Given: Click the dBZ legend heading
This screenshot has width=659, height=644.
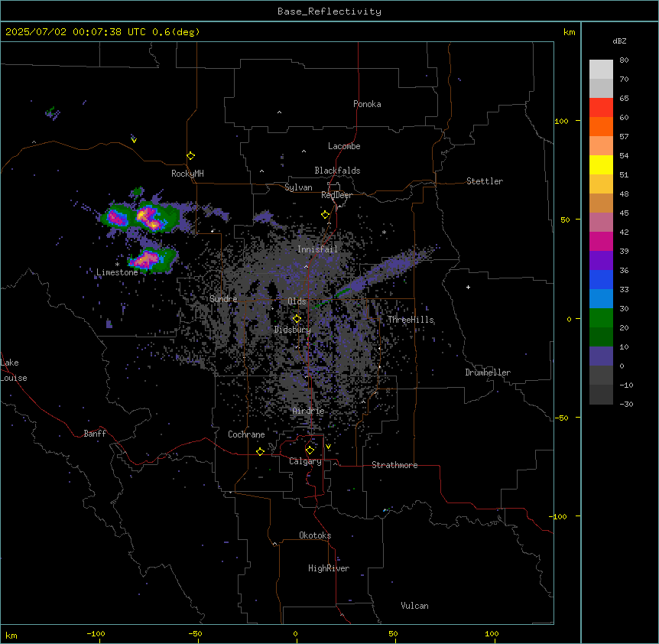Looking at the screenshot, I should click(x=619, y=41).
